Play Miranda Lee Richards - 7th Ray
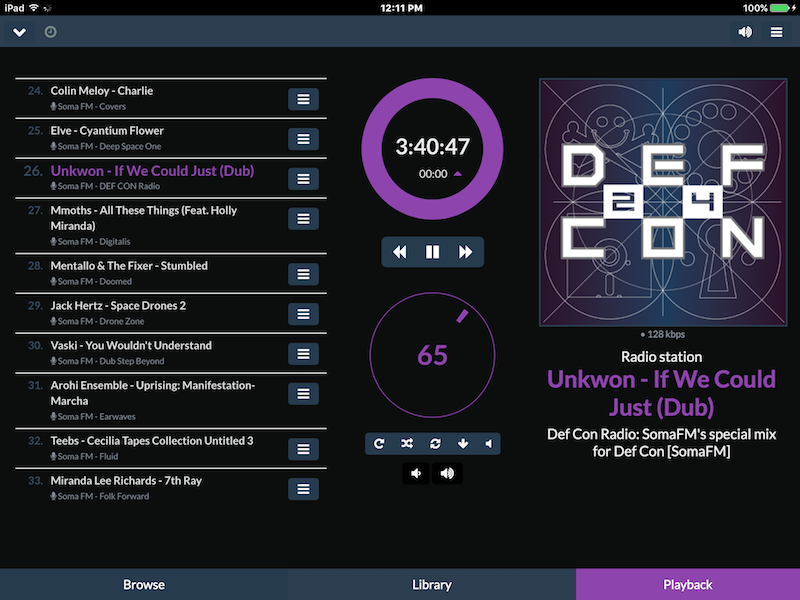 [126, 481]
